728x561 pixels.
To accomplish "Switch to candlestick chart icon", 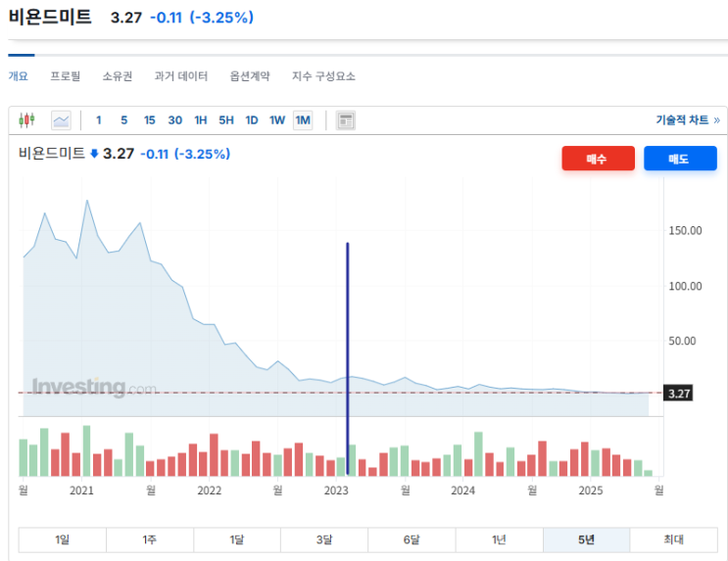I will 26,120.
